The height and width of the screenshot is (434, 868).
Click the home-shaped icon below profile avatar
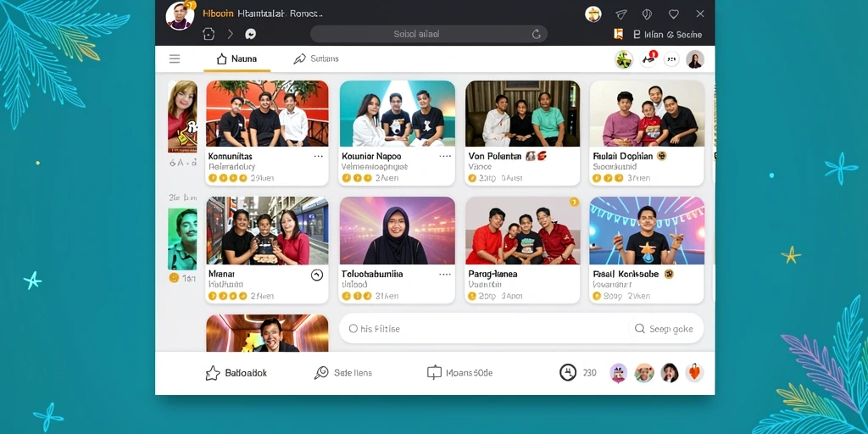(209, 34)
